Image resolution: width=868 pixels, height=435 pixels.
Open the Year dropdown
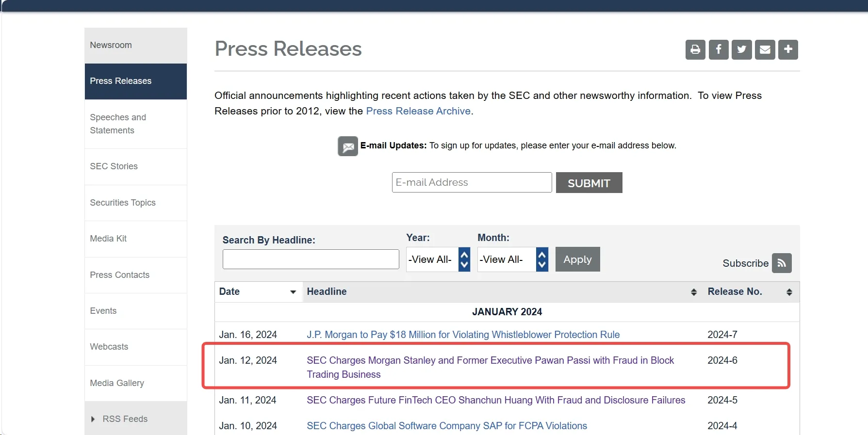coord(438,259)
